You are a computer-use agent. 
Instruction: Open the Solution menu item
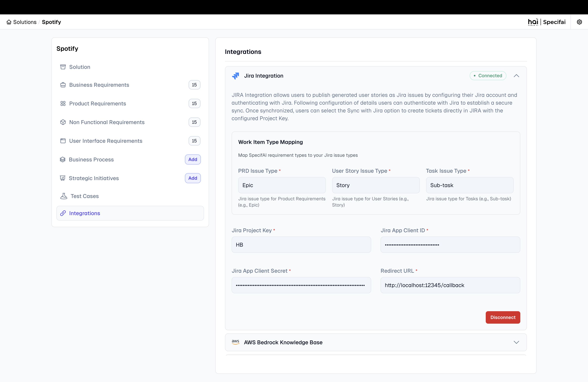point(130,67)
